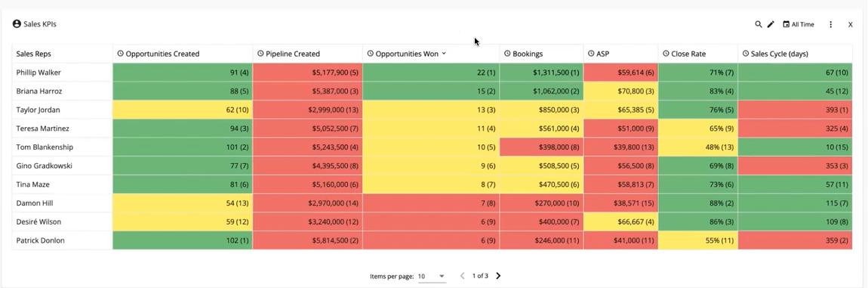
Task: Sort by ASP header label
Action: 603,54
